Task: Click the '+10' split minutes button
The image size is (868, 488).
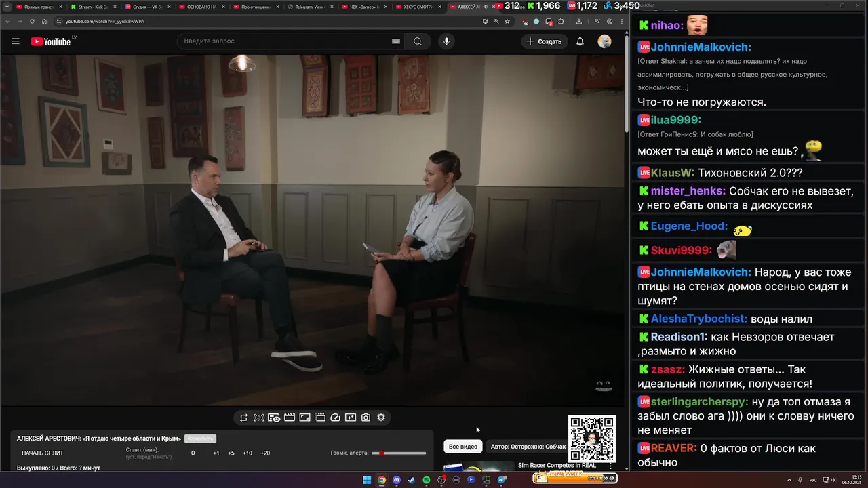Action: 248,453
